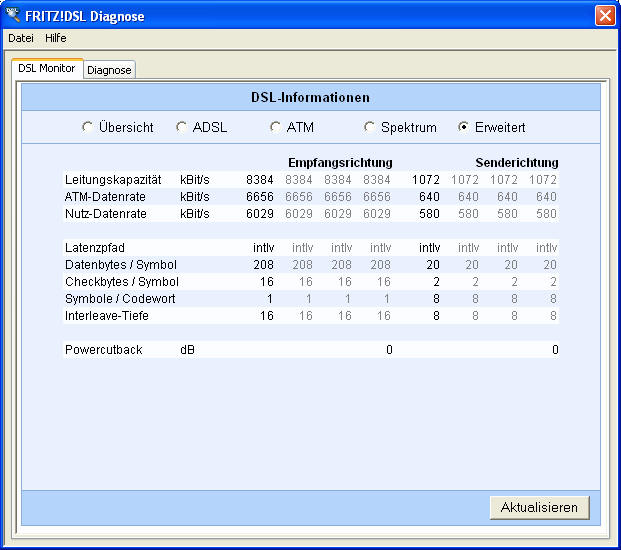Screen dimensions: 621x550
Task: Switch to the DSL Monitor tab
Action: click(47, 69)
